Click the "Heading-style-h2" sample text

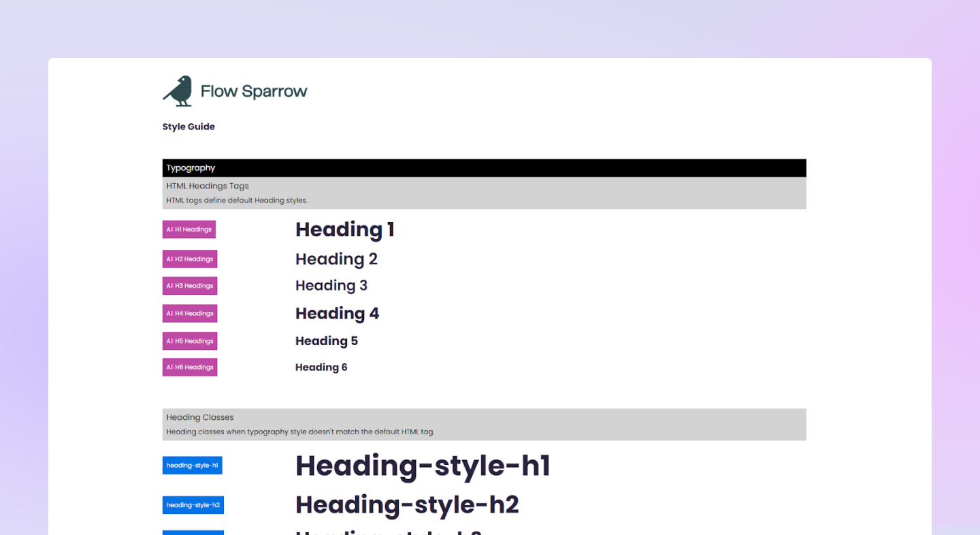tap(406, 504)
